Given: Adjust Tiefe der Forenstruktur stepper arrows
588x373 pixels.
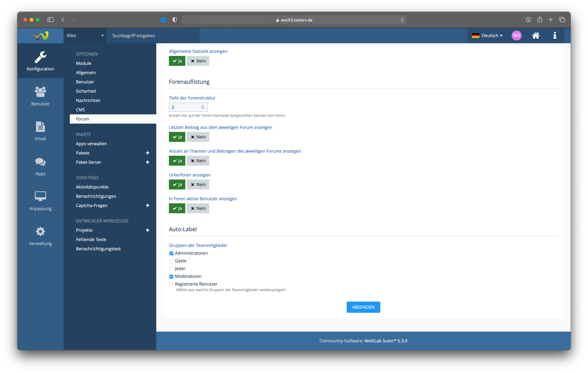Looking at the screenshot, I should [202, 107].
